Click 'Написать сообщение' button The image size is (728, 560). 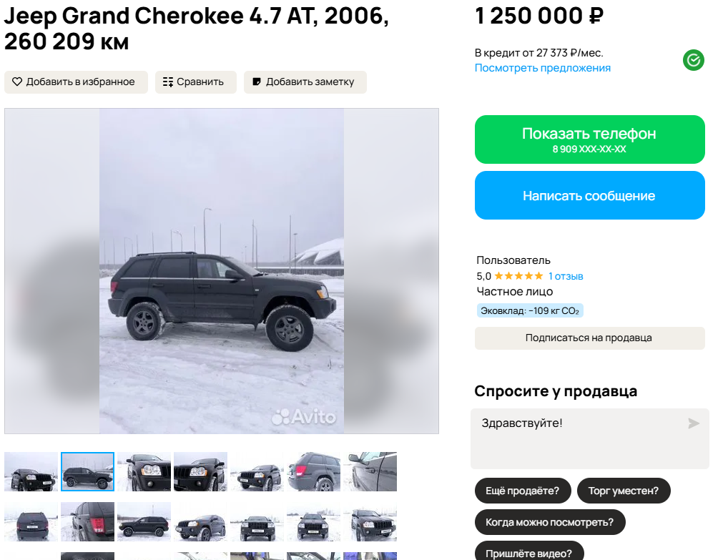pos(590,195)
